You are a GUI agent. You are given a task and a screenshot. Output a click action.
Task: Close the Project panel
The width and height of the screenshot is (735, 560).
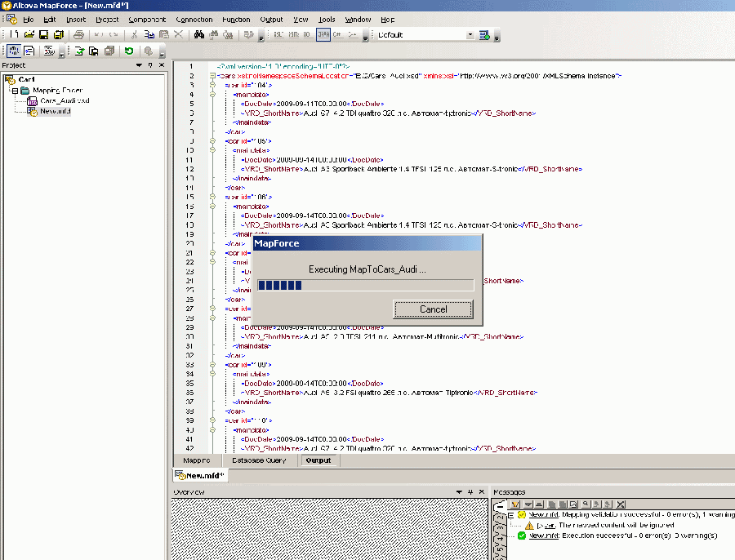pyautogui.click(x=162, y=65)
